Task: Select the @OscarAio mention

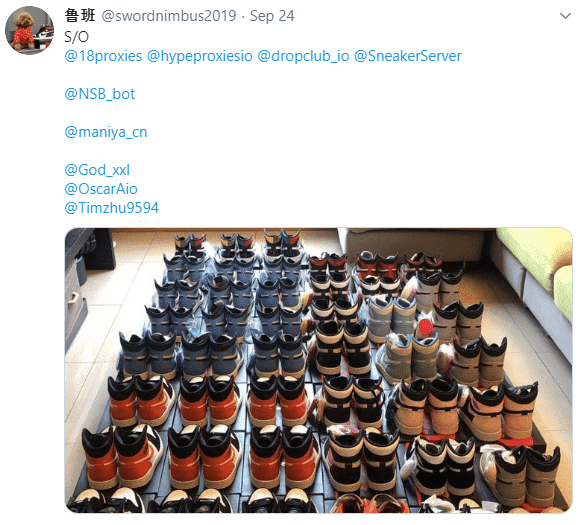Action: click(101, 189)
